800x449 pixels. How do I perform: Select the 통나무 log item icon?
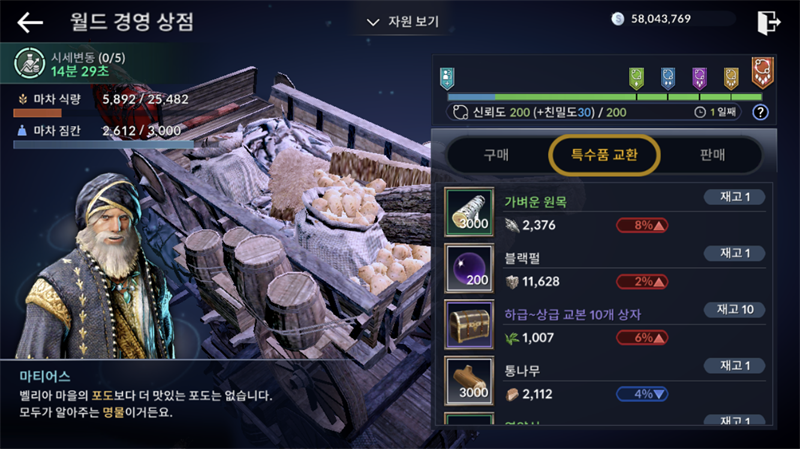[469, 381]
